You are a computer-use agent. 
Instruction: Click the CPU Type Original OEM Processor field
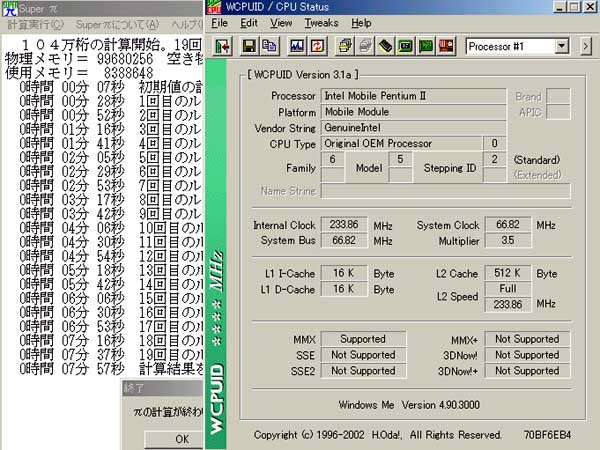pyautogui.click(x=402, y=143)
